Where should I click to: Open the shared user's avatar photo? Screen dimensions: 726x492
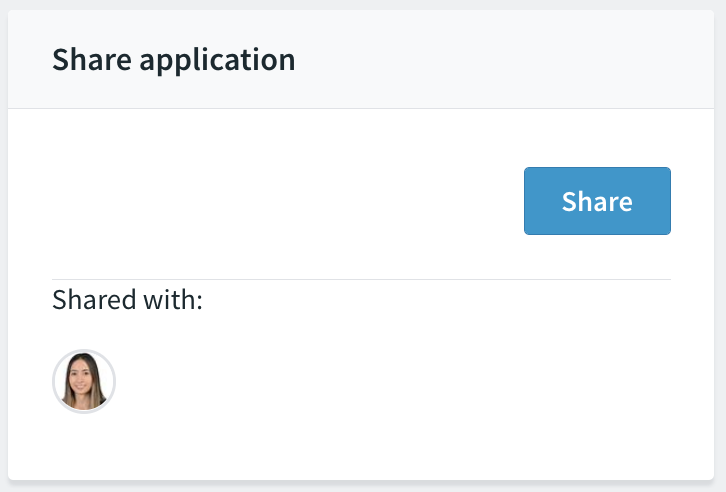(x=84, y=381)
